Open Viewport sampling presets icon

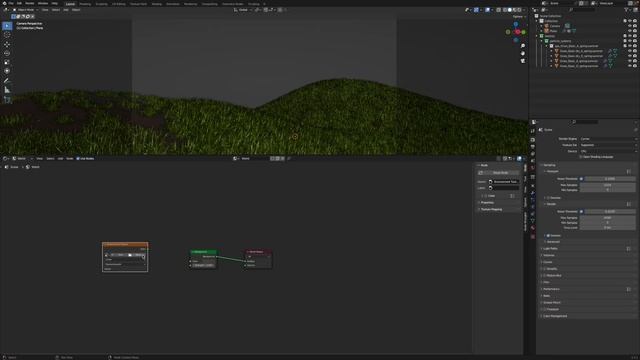[x=629, y=171]
